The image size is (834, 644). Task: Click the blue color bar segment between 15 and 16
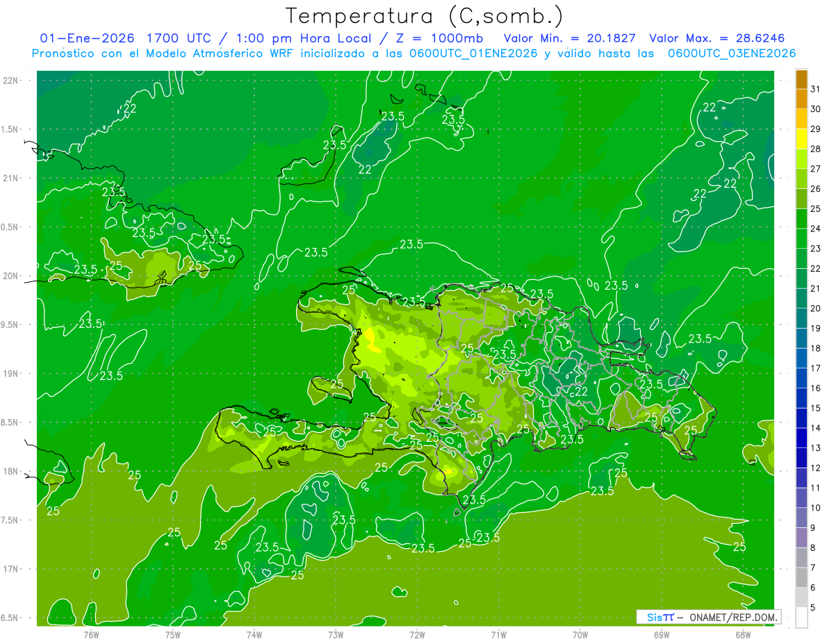coord(802,398)
